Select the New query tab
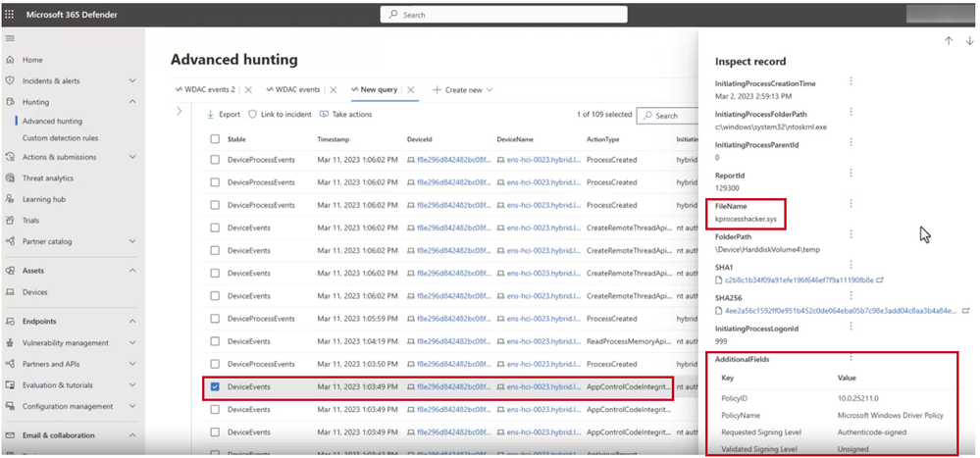The width and height of the screenshot is (980, 458). click(374, 90)
